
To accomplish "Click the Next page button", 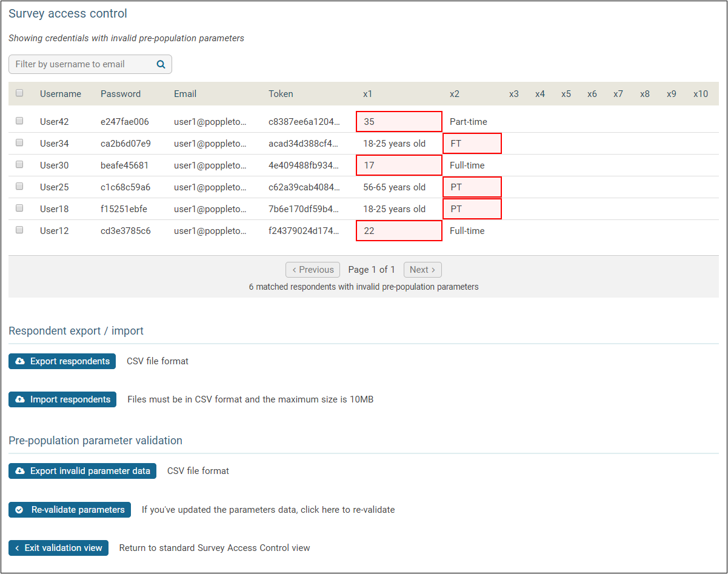I will [x=422, y=270].
